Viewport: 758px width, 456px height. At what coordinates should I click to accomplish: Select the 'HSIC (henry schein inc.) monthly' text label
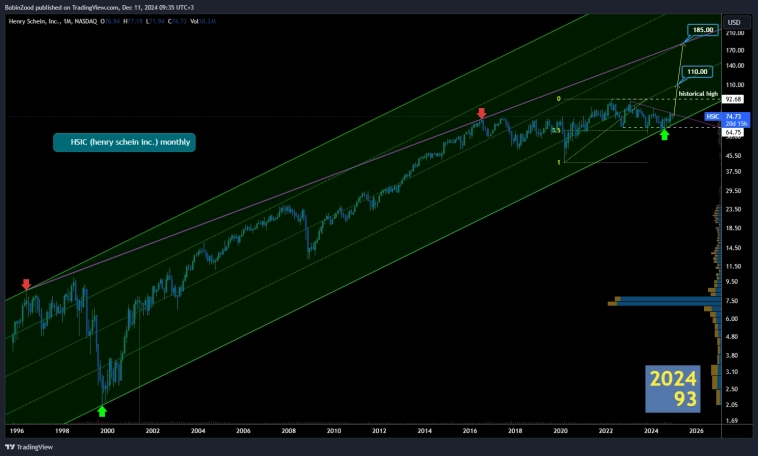124,142
